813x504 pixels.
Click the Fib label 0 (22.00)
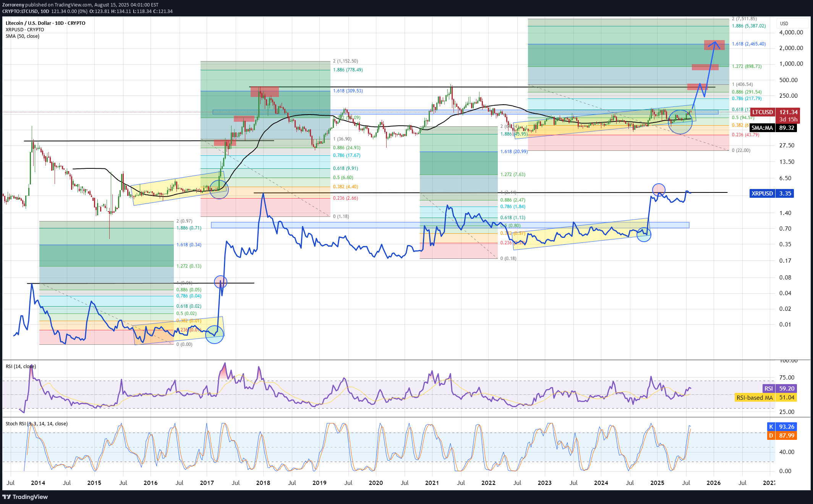click(x=741, y=150)
